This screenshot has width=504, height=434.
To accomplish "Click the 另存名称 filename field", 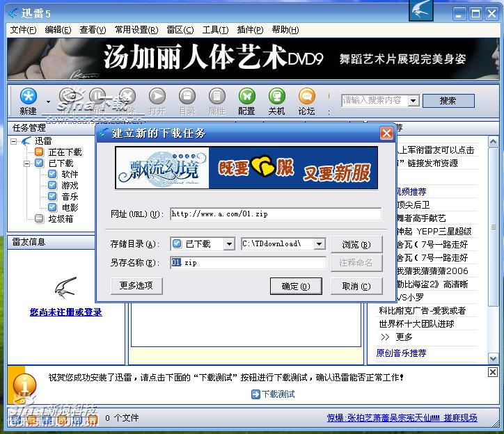I will point(248,263).
